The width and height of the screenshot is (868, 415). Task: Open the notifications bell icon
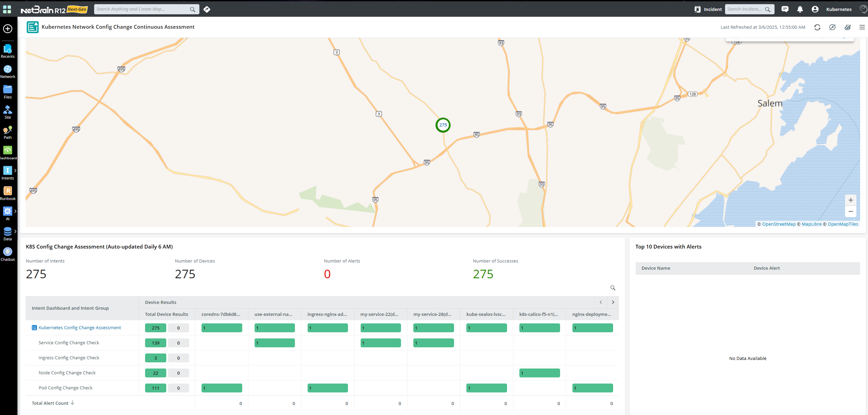pyautogui.click(x=800, y=9)
